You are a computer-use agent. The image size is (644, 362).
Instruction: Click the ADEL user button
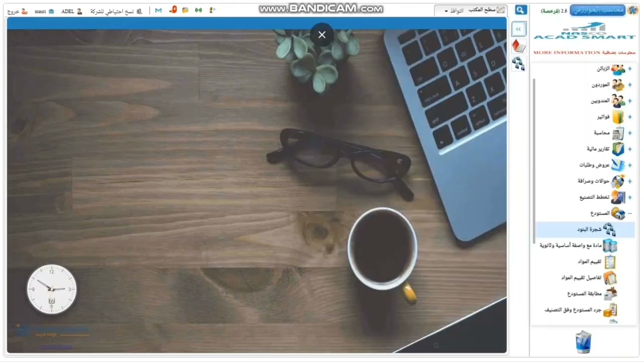pyautogui.click(x=71, y=11)
